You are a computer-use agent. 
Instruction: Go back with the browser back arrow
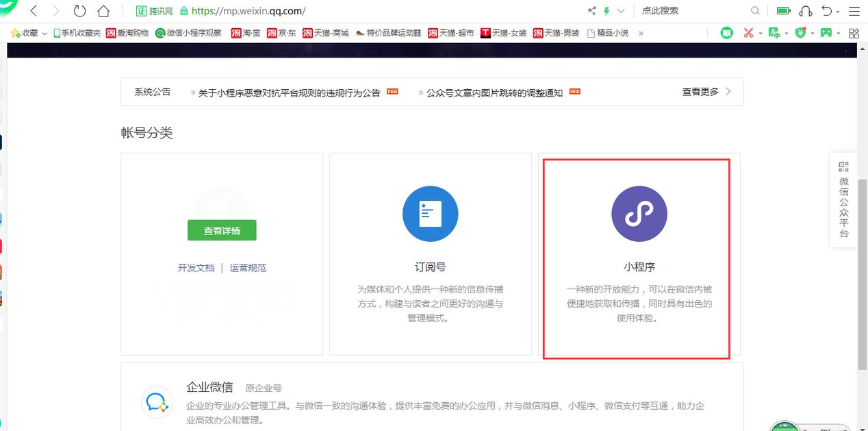click(x=33, y=11)
